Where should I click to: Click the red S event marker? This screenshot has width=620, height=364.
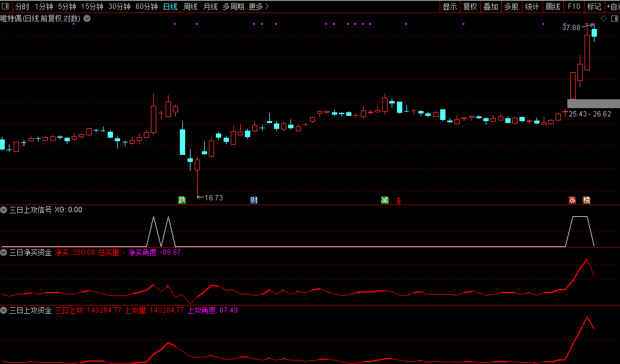point(399,201)
